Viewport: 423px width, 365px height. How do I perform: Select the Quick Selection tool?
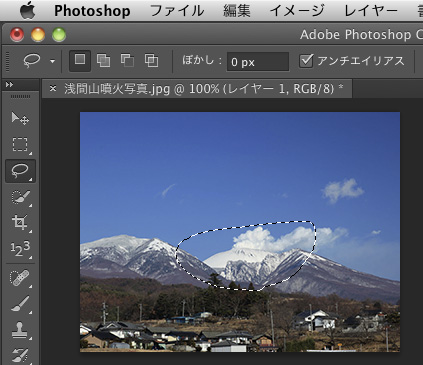point(20,197)
